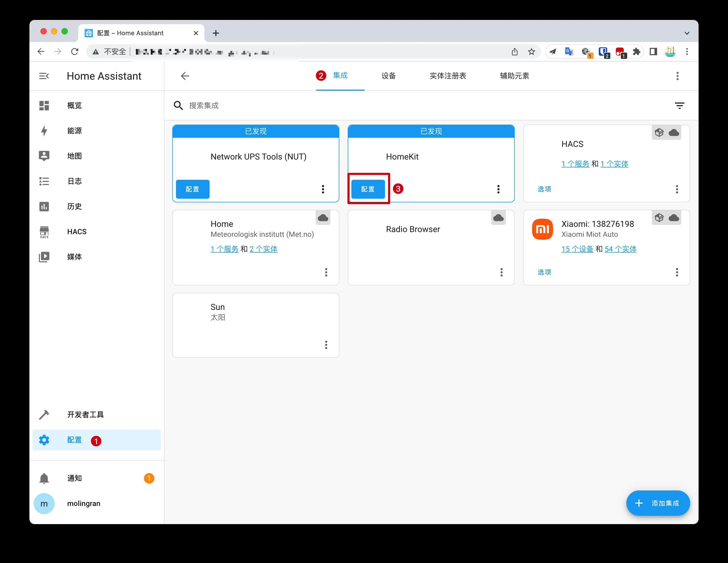Click 选项 on the HACS card
Image resolution: width=728 pixels, height=563 pixels.
(544, 189)
